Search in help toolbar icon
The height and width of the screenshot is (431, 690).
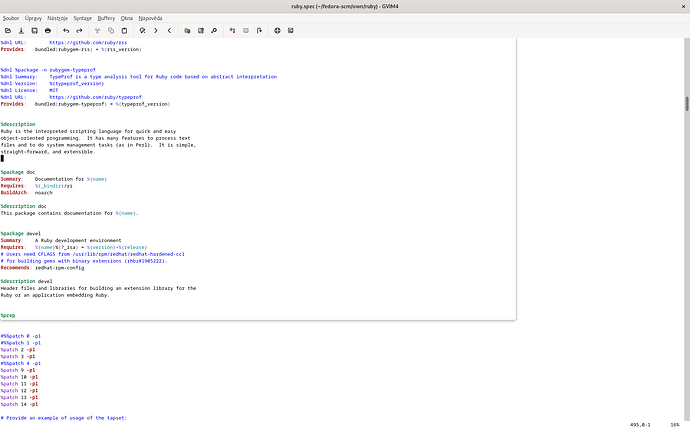[x=290, y=30]
